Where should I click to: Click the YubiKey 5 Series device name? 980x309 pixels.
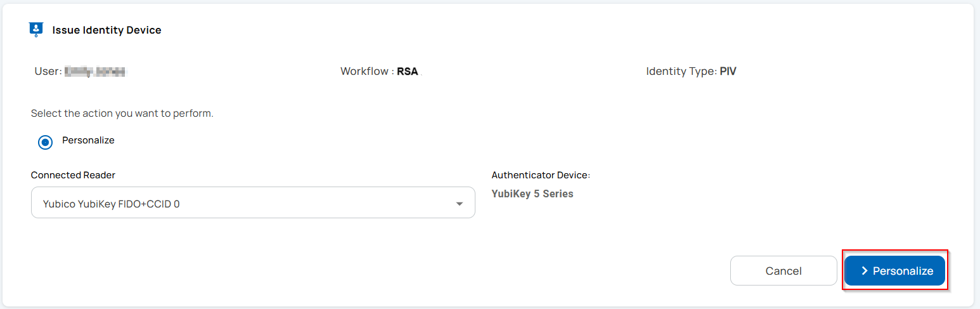(532, 194)
